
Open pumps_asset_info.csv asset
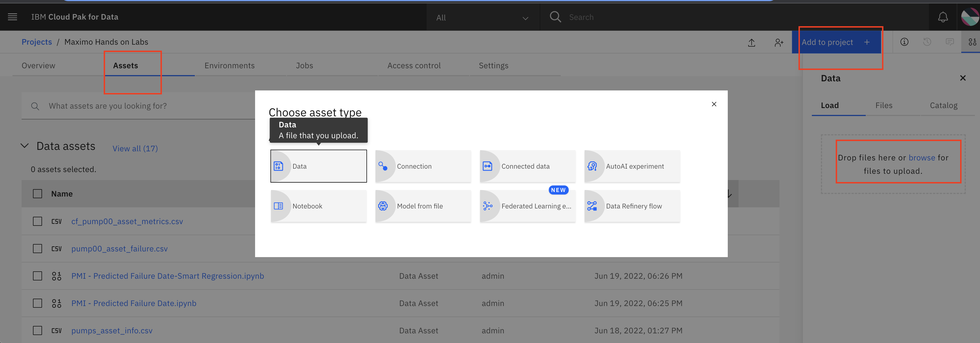(112, 331)
